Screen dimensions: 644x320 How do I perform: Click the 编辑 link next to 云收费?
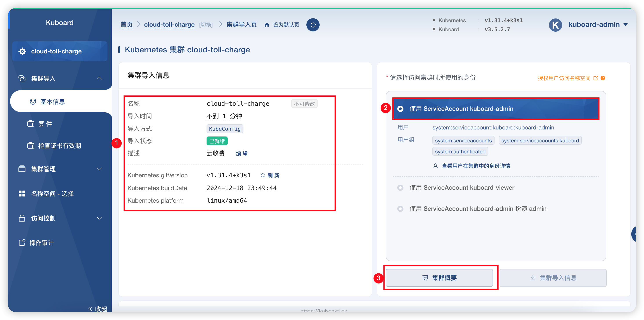[x=242, y=153]
